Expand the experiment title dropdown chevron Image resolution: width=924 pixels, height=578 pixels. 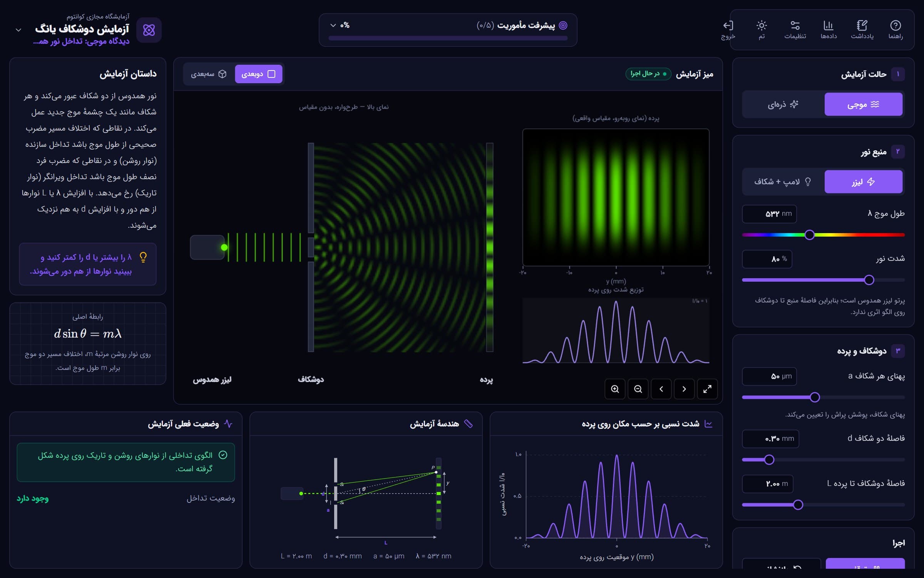(x=18, y=30)
